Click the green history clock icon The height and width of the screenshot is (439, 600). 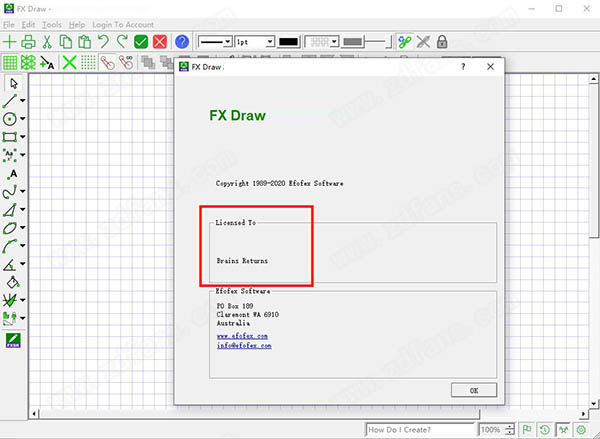[545, 429]
